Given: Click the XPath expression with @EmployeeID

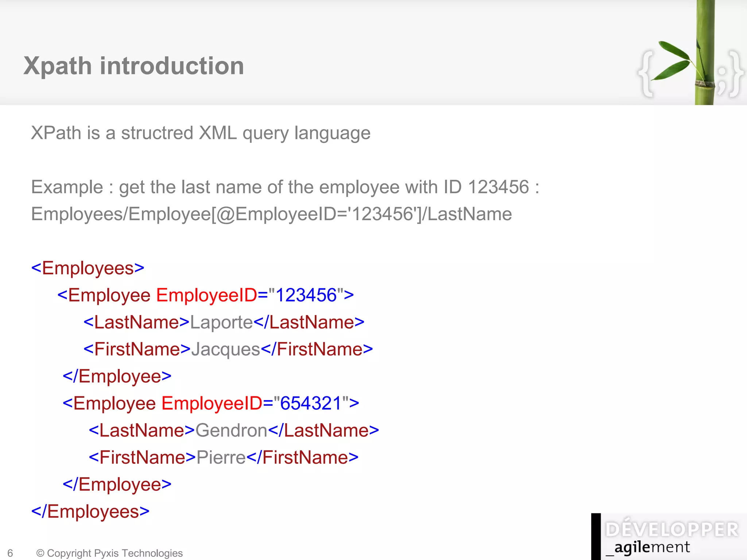Looking at the screenshot, I should pos(271,214).
